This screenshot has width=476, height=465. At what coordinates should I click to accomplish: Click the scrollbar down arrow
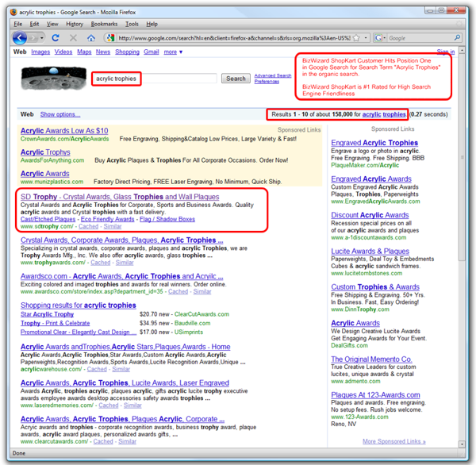462,444
